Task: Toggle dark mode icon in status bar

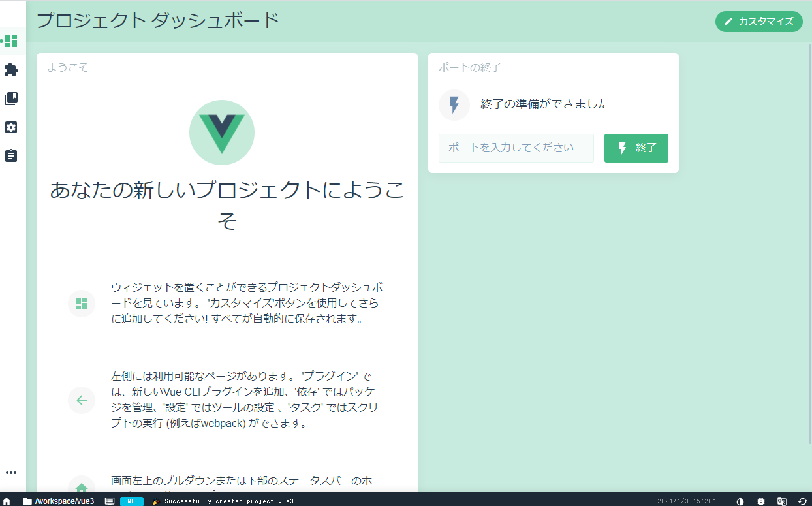Action: point(740,501)
